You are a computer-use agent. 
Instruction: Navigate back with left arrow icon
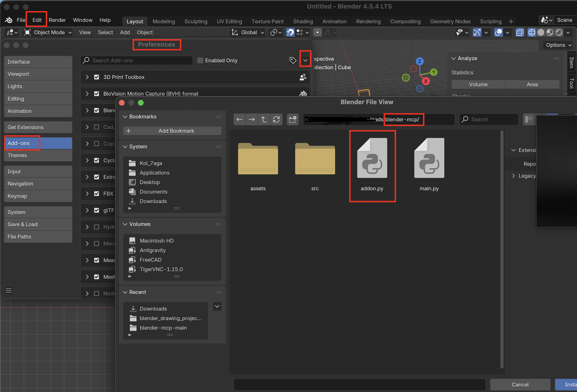click(x=239, y=119)
